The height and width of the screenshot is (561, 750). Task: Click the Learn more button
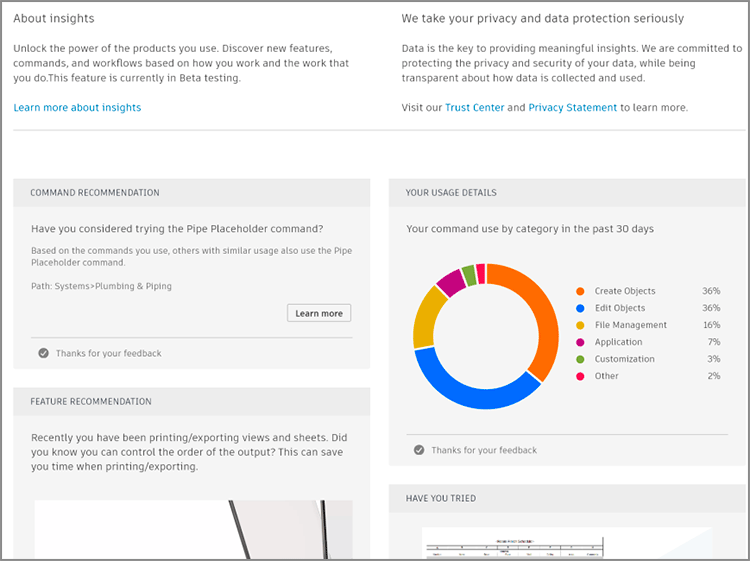tap(319, 313)
